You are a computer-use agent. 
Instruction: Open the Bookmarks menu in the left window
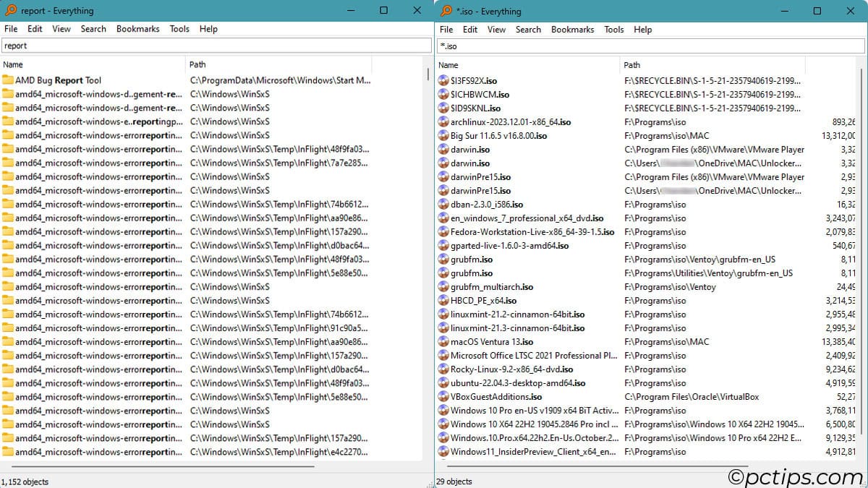(x=137, y=29)
